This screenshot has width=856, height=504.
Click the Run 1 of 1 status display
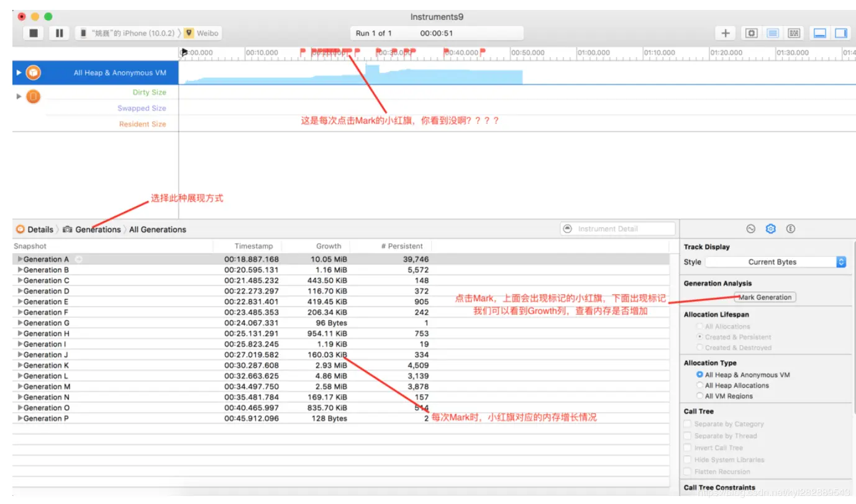437,33
